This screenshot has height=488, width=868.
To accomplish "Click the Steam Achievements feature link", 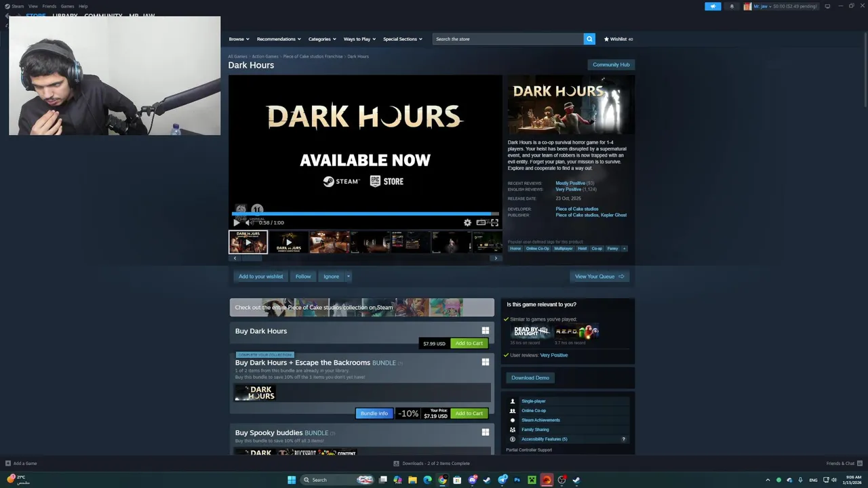I will coord(540,420).
